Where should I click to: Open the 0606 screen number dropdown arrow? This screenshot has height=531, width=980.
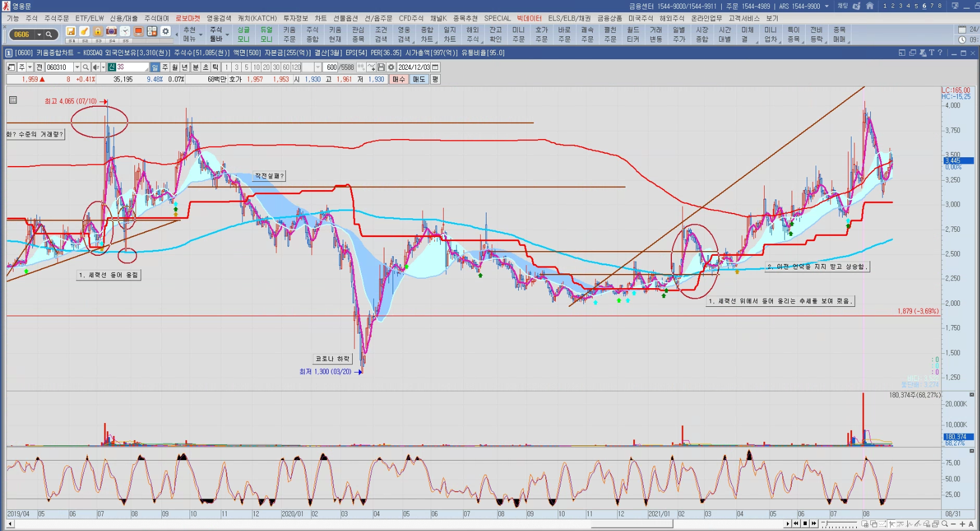point(39,35)
